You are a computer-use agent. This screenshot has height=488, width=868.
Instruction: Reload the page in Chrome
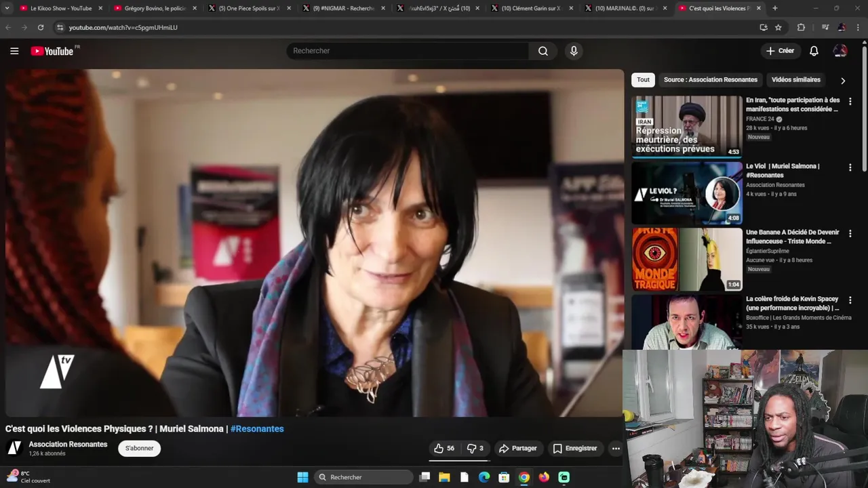click(41, 27)
